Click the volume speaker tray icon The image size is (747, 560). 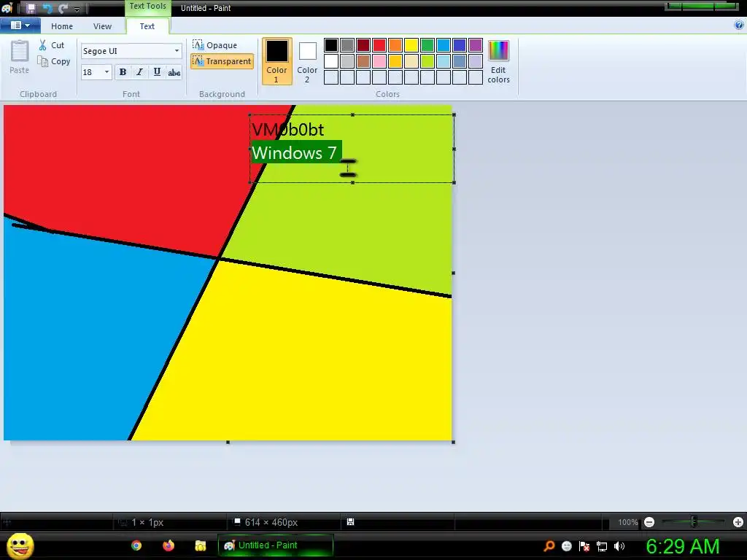point(619,546)
